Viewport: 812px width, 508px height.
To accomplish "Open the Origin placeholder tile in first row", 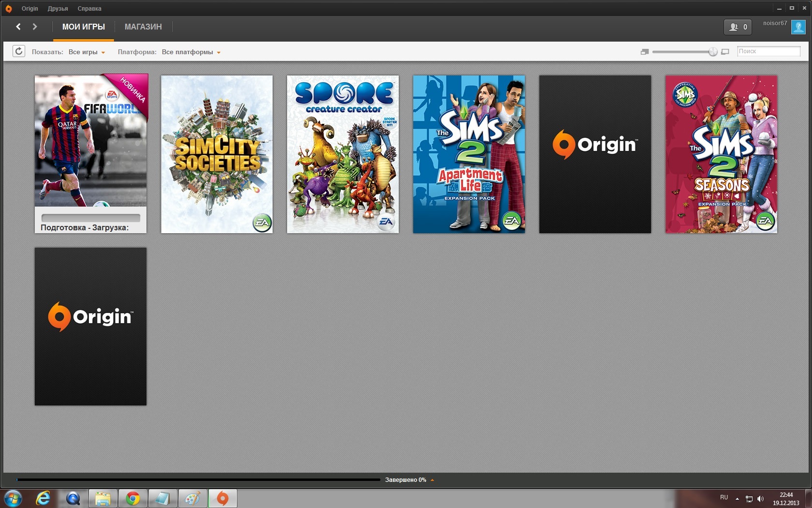I will pyautogui.click(x=595, y=154).
